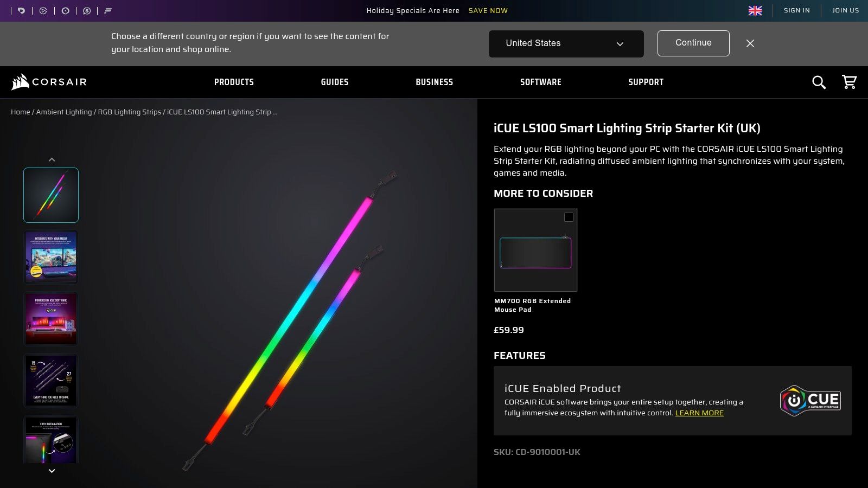Select the Origin PC brand icon
The image size is (868, 488).
point(65,10)
